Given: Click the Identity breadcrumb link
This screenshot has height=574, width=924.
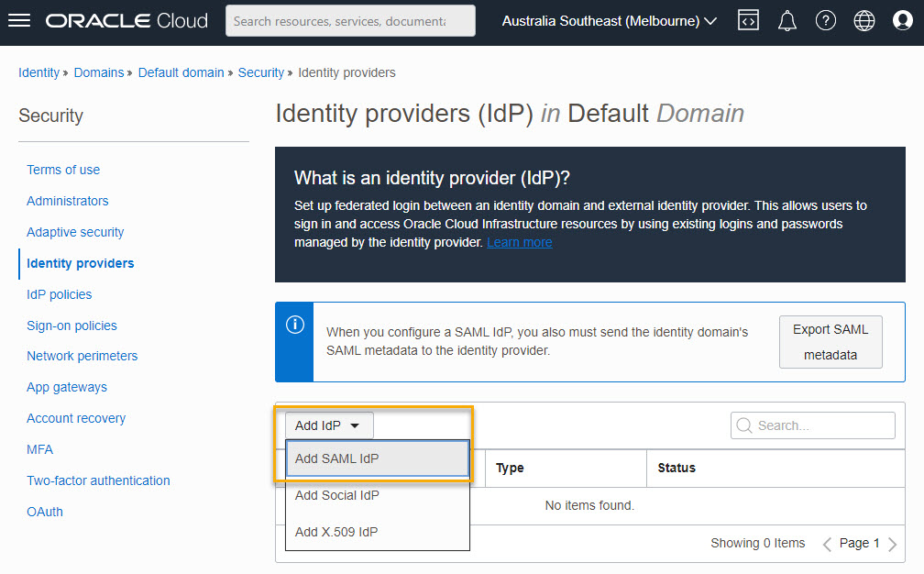Looking at the screenshot, I should (38, 72).
